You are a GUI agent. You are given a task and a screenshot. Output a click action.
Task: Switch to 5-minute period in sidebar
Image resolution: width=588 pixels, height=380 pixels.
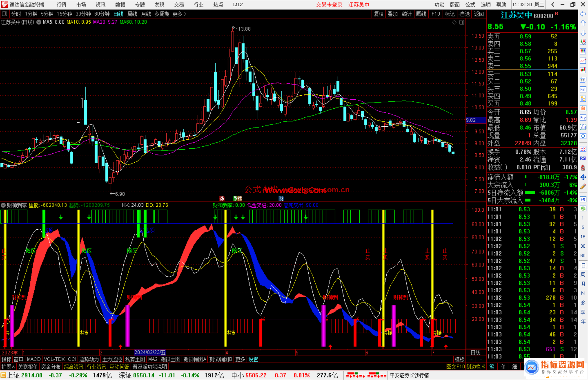pos(583,227)
